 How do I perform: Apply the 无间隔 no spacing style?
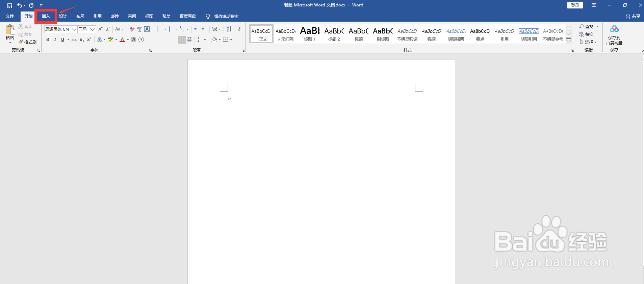pyautogui.click(x=286, y=34)
